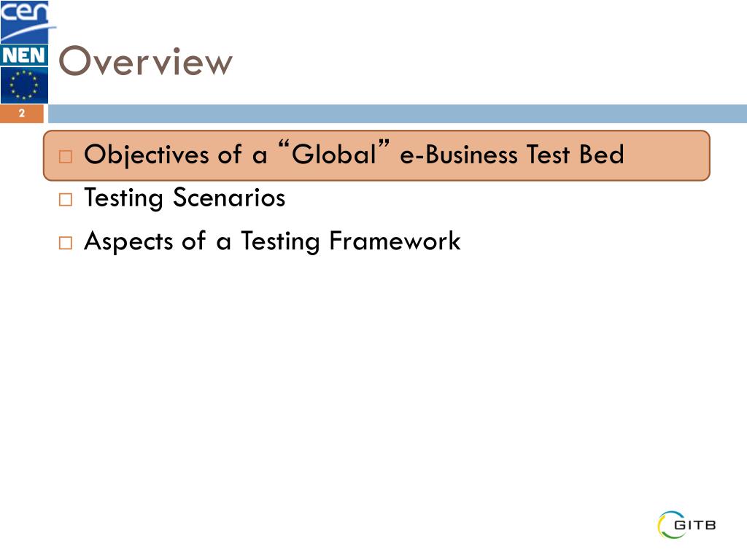Click the CEN logo at top
Image resolution: width=747 pixels, height=560 pixels.
(24, 21)
